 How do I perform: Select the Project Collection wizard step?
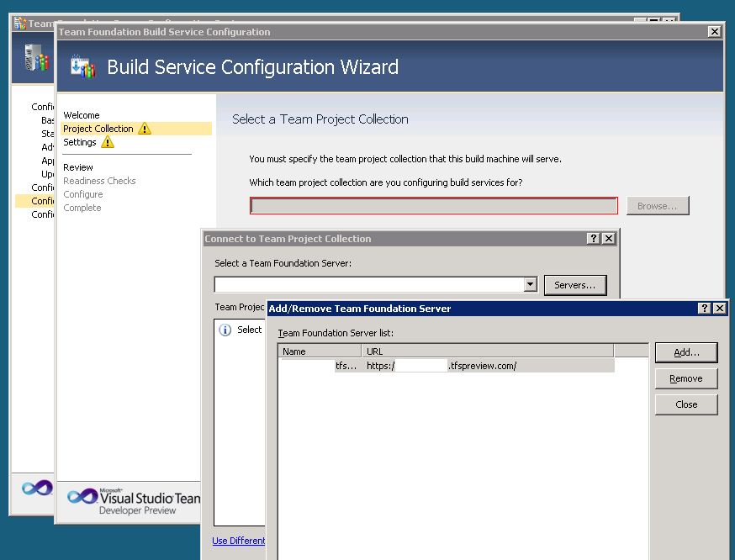(98, 129)
